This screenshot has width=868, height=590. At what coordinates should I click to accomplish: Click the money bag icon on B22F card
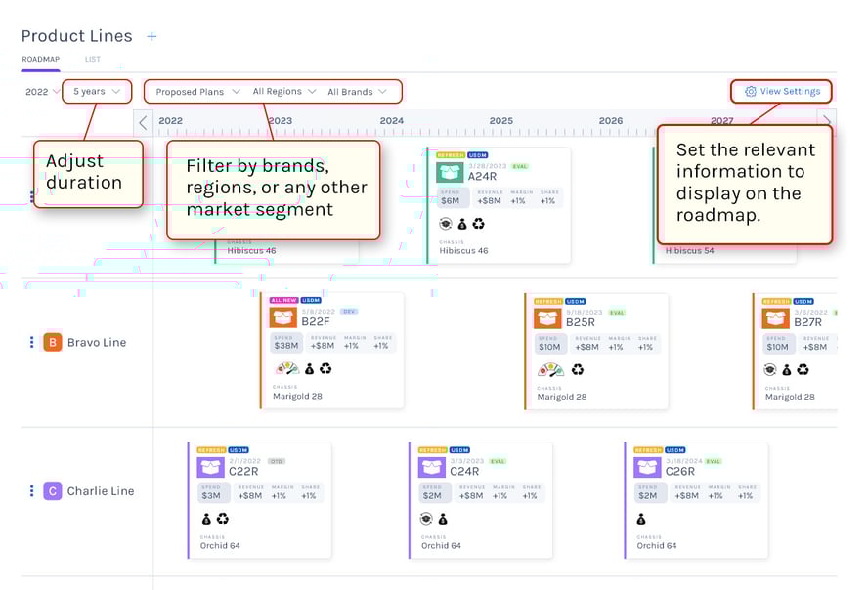[x=310, y=369]
